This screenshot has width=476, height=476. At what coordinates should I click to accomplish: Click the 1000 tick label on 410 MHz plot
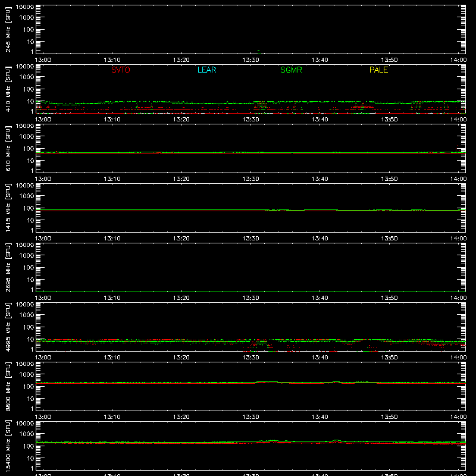[x=27, y=77]
